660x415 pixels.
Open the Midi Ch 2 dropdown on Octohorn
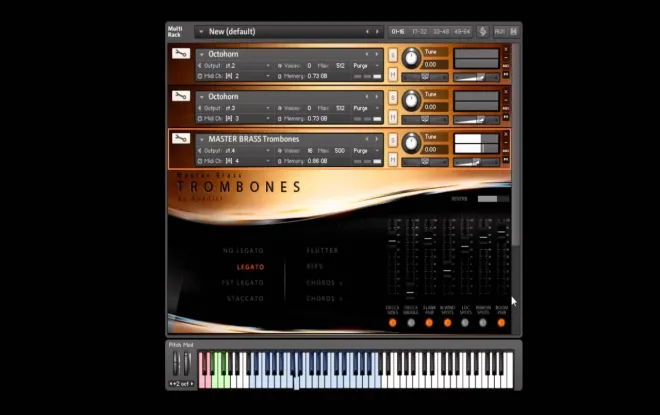click(x=268, y=76)
